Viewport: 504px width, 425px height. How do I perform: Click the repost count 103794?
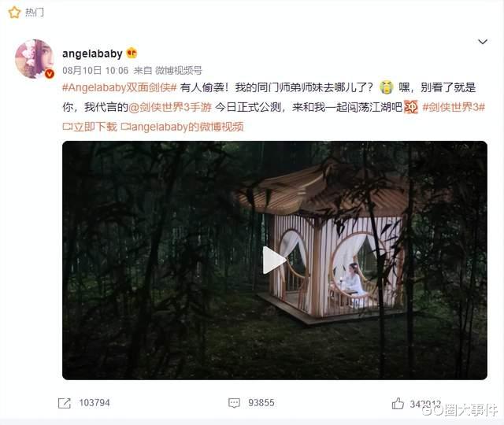(94, 403)
